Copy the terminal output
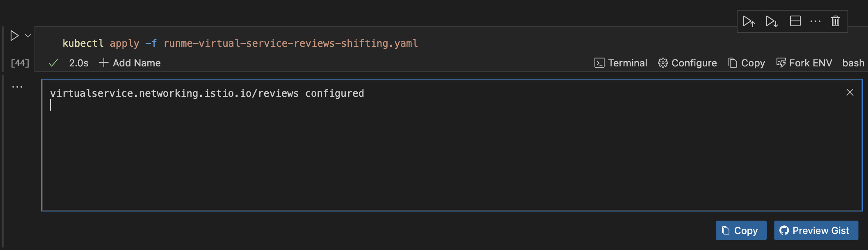868x250 pixels. pos(741,231)
